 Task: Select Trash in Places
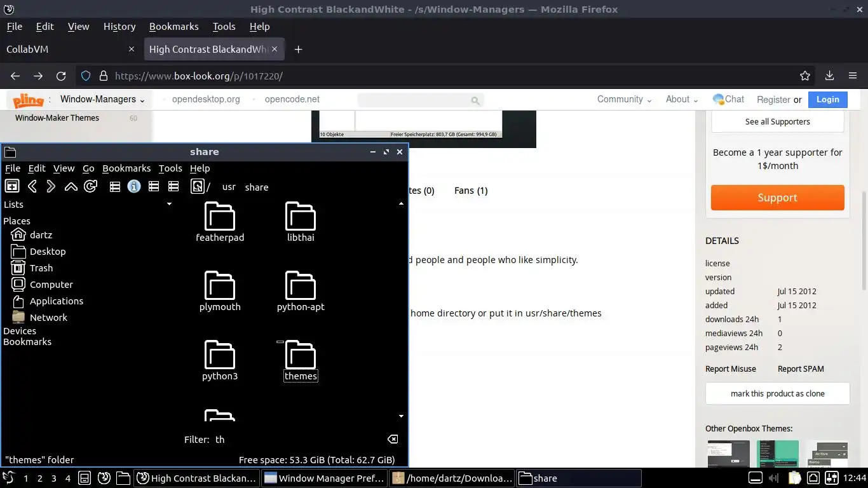[32, 268]
